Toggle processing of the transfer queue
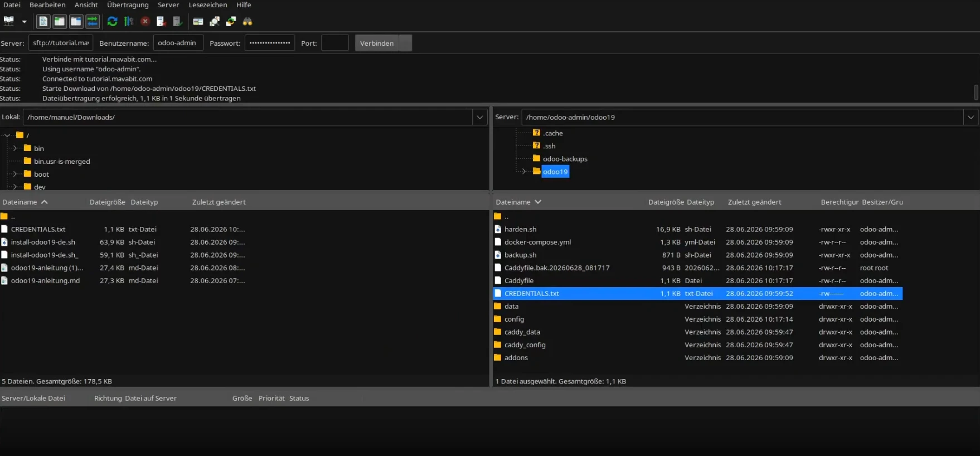The width and height of the screenshot is (980, 456). pos(129,21)
